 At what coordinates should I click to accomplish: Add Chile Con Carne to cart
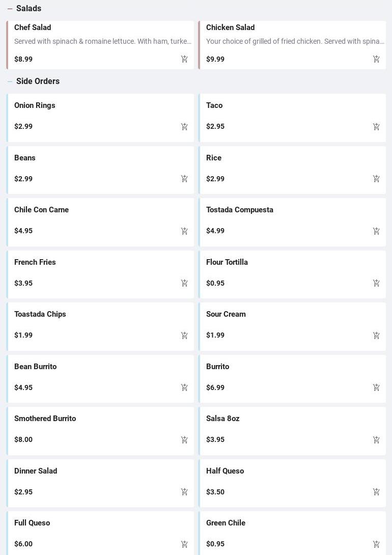click(x=184, y=231)
